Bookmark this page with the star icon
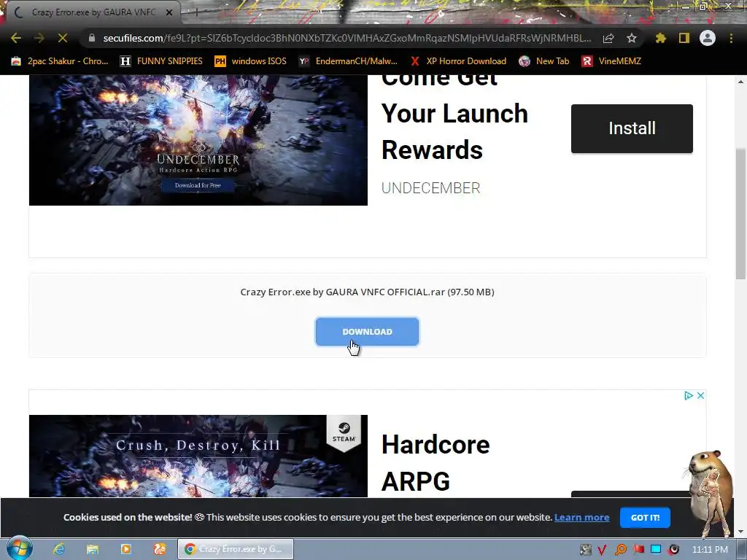Screen dimensions: 747x560 (x=632, y=38)
